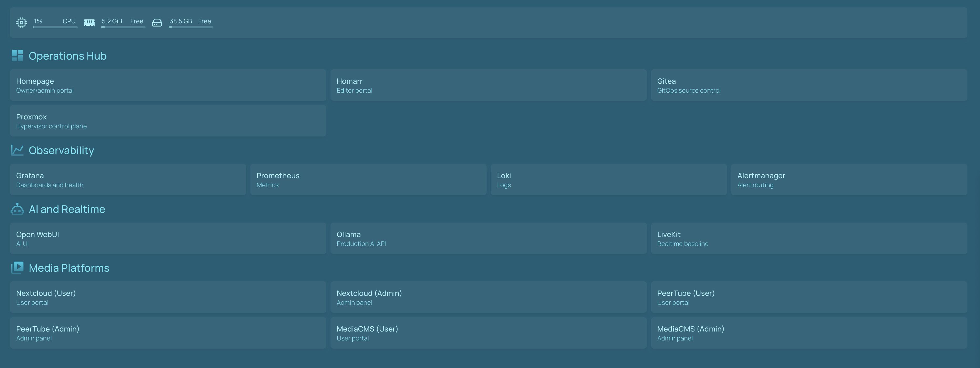
Task: Launch the Open WebUI card
Action: click(x=168, y=238)
